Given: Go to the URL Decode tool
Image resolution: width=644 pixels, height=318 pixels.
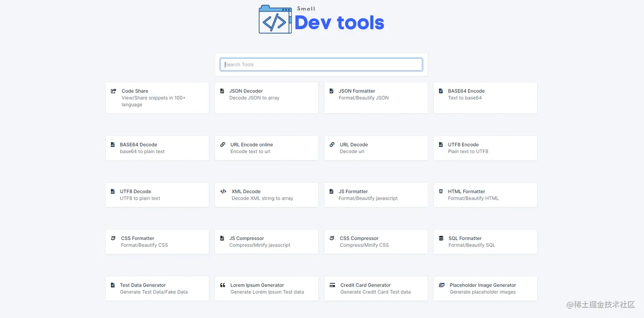Looking at the screenshot, I should (376, 148).
